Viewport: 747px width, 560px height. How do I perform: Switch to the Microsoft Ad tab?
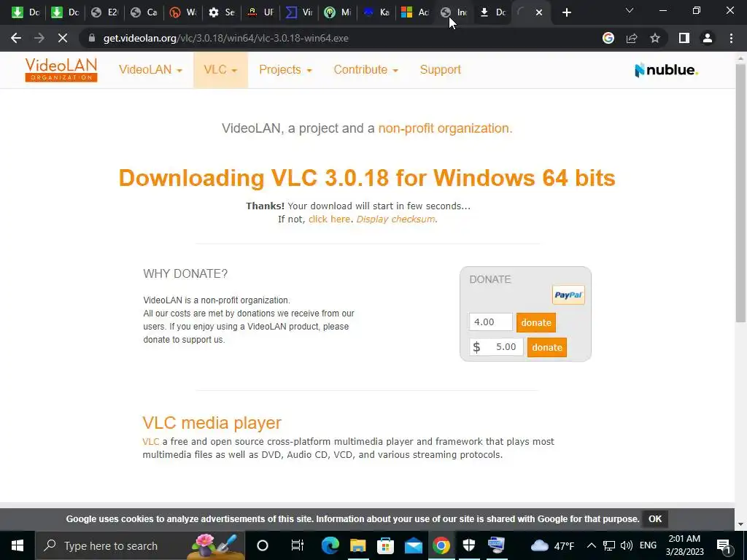point(415,12)
